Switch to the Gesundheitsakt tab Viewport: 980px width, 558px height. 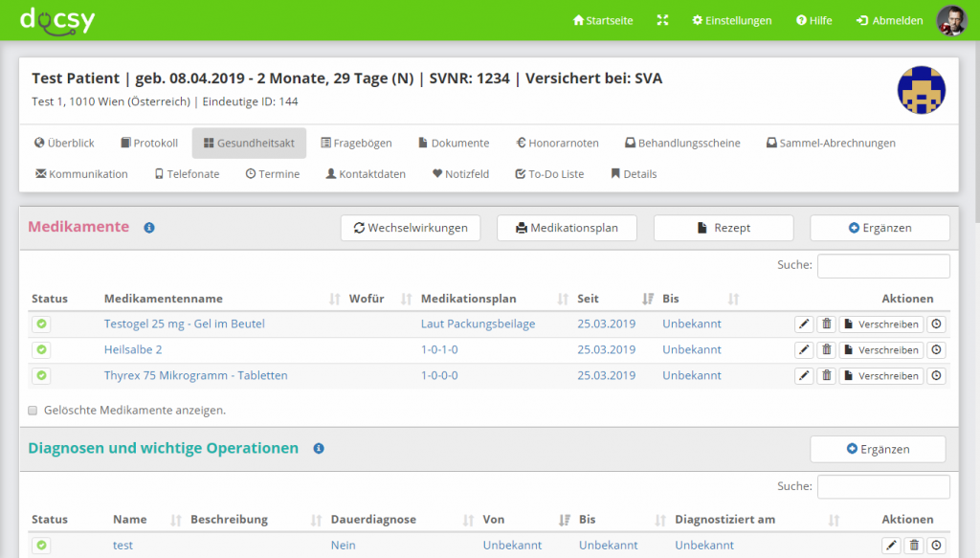pyautogui.click(x=249, y=142)
